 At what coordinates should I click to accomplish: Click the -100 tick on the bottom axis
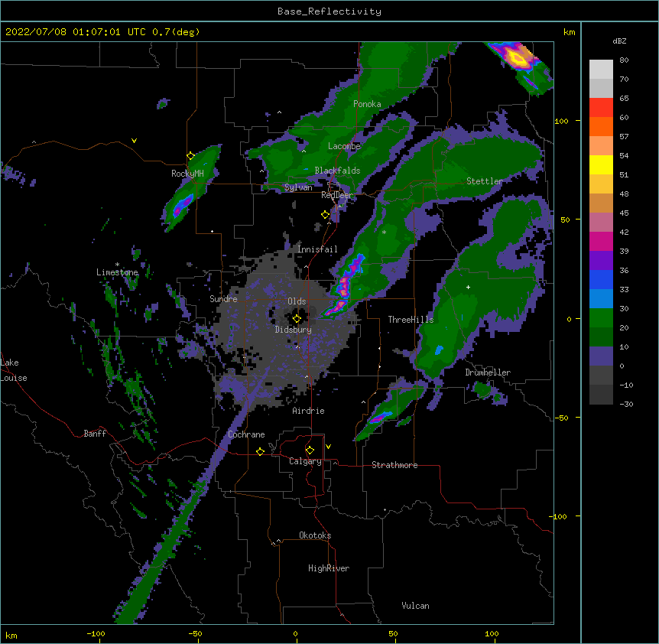coord(96,633)
